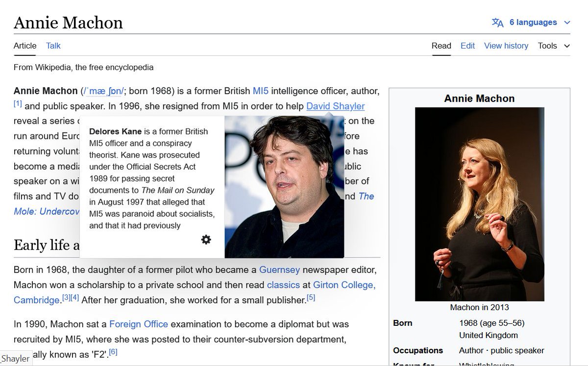Click 'Author · public speaker' text

click(x=502, y=350)
